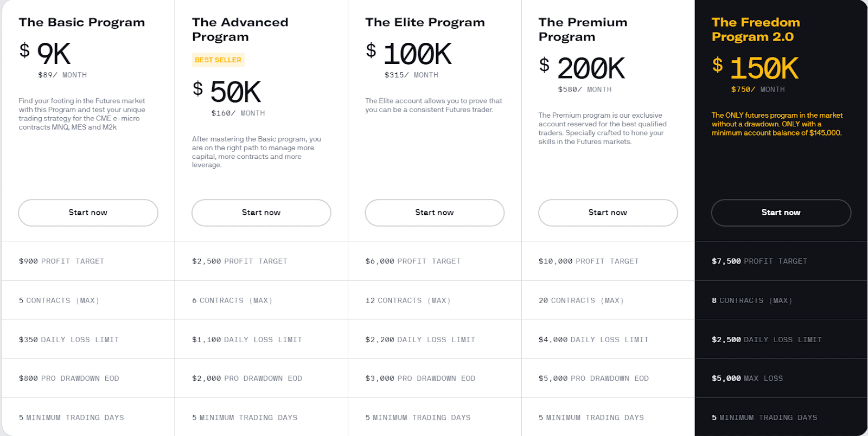Start the Freedom Program 2.0 now

pyautogui.click(x=781, y=213)
